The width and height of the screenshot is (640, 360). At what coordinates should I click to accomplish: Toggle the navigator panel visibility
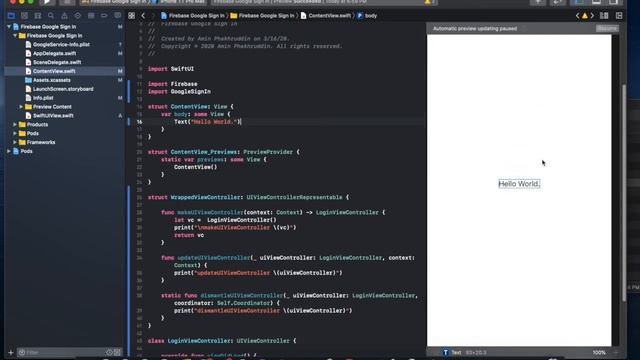579,2
